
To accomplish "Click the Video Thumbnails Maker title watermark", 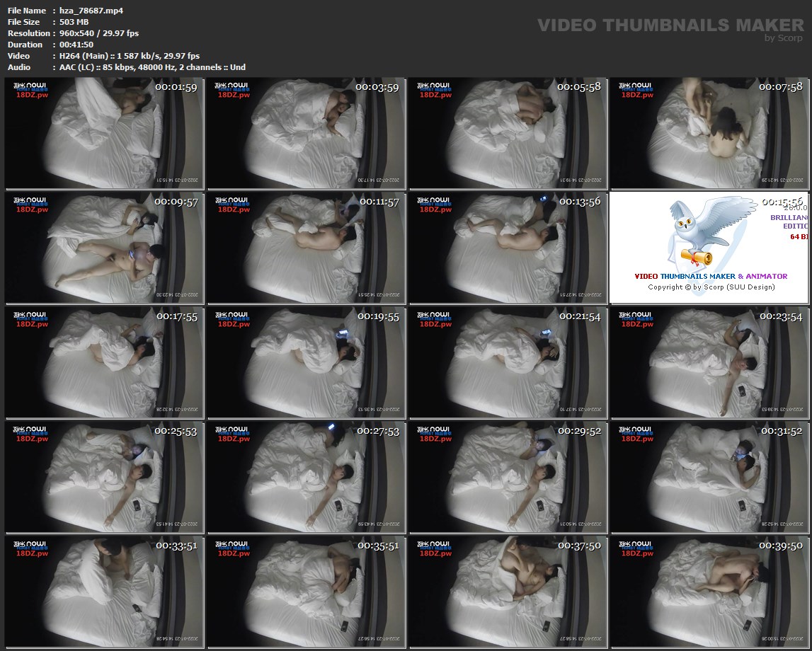I will [670, 25].
